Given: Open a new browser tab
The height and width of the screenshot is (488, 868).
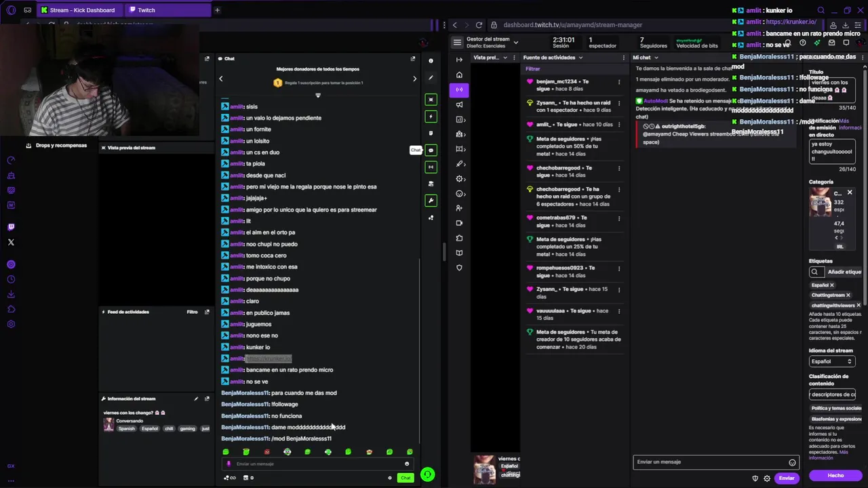Looking at the screenshot, I should [x=217, y=10].
